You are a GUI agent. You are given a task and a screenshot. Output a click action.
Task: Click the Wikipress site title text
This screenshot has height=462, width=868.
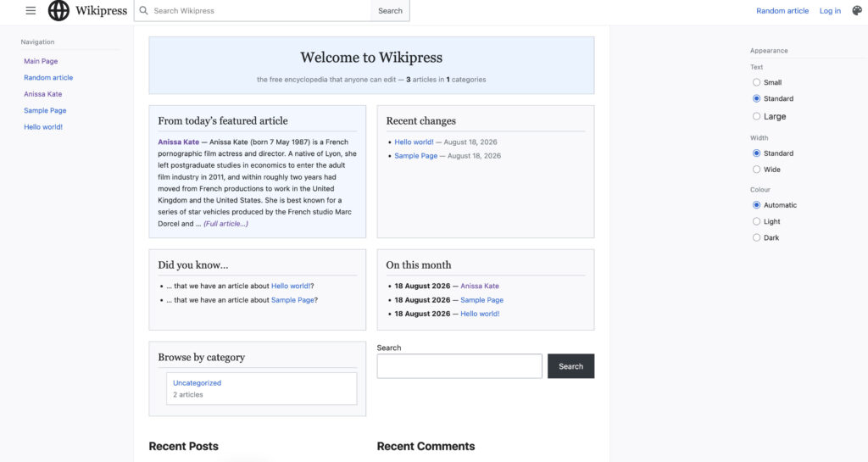(102, 10)
